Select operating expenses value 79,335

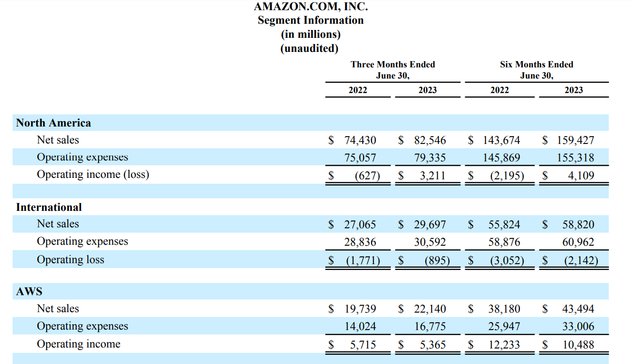point(430,158)
